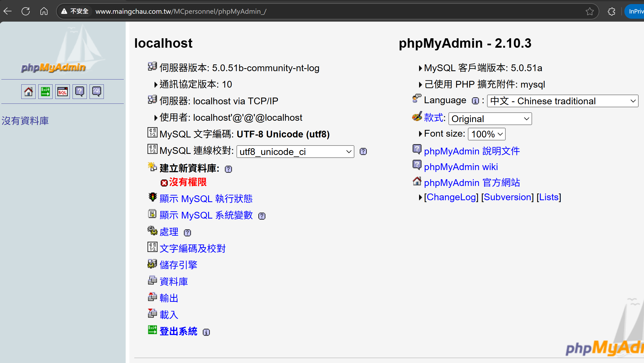The width and height of the screenshot is (644, 363).
Task: Click engine icon beside 儲存引擎
Action: point(152,264)
